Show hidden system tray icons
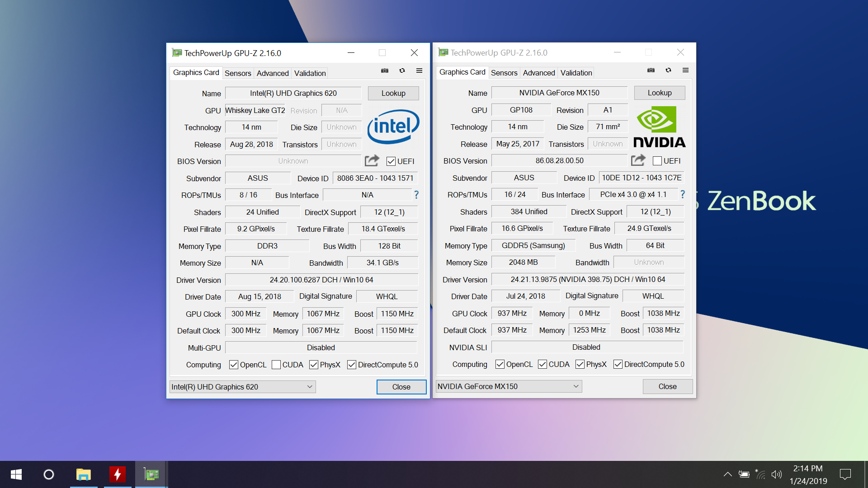The width and height of the screenshot is (868, 488). (x=727, y=474)
